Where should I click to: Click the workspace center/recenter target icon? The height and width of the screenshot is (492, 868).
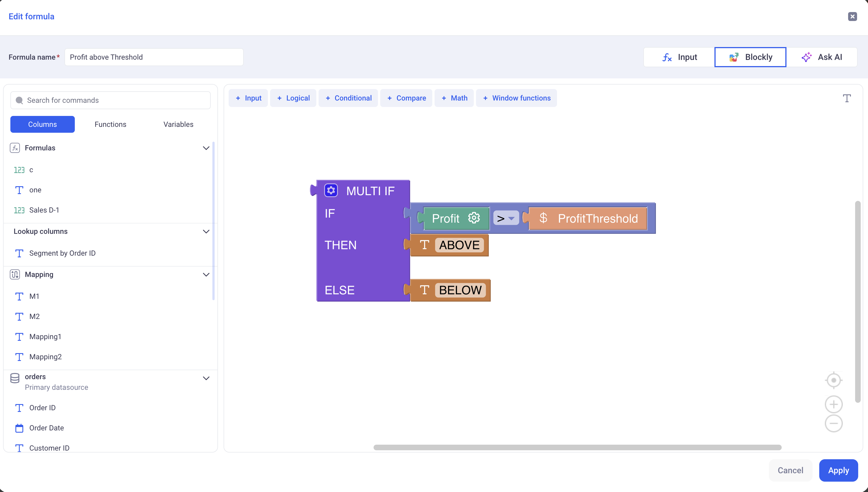click(x=834, y=380)
